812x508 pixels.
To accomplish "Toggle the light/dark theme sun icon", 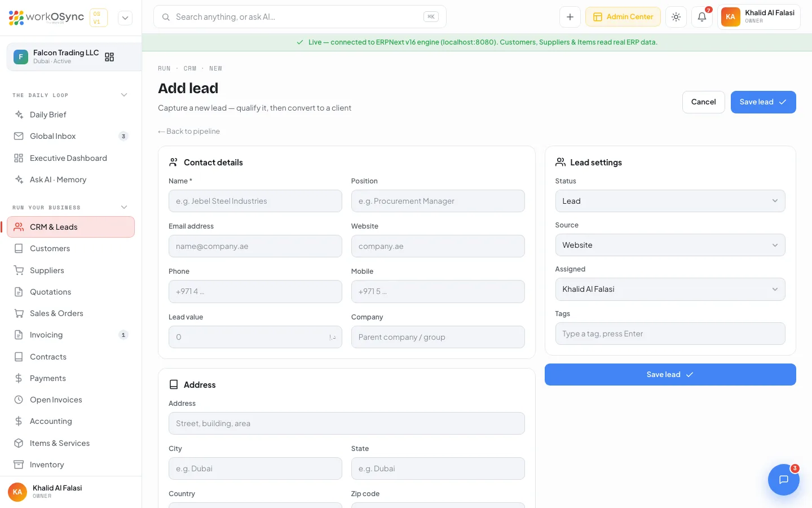I will (676, 17).
